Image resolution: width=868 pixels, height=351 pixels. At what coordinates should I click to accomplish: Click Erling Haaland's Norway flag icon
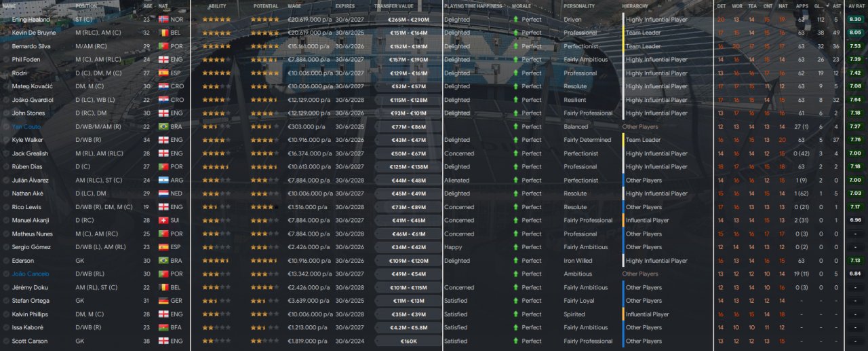tap(163, 19)
